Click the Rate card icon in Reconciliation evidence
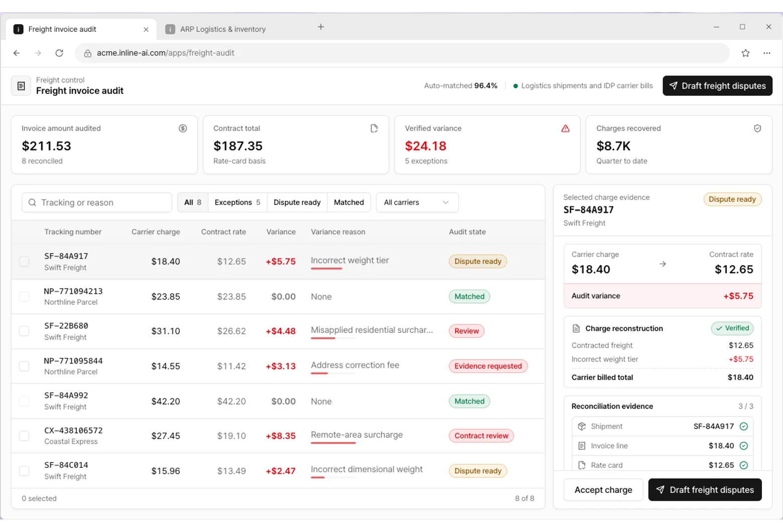783x532 pixels. 582,465
